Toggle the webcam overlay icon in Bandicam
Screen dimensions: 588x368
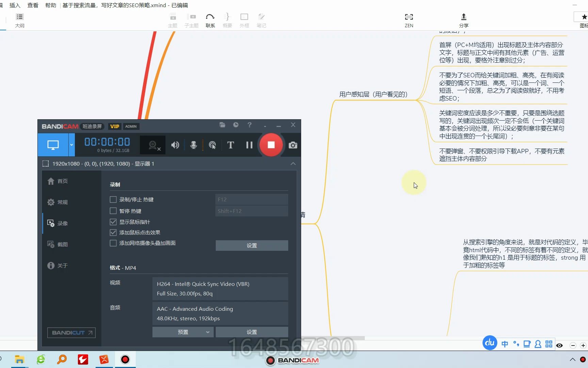[153, 145]
